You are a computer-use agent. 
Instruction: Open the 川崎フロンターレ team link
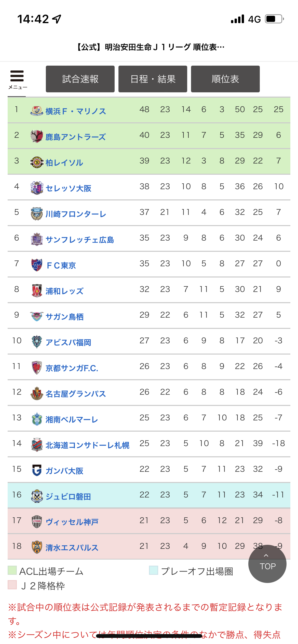click(x=76, y=214)
